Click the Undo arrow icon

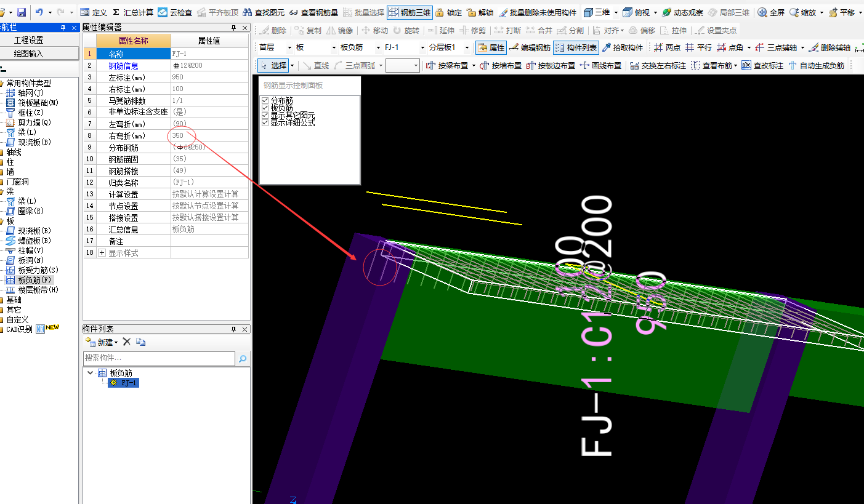39,12
